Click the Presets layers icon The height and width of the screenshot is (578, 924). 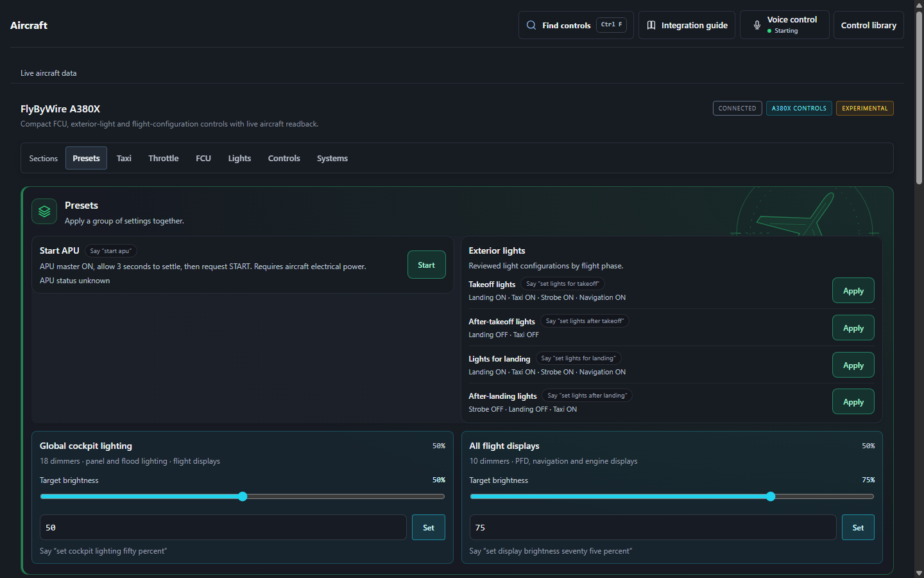[44, 211]
